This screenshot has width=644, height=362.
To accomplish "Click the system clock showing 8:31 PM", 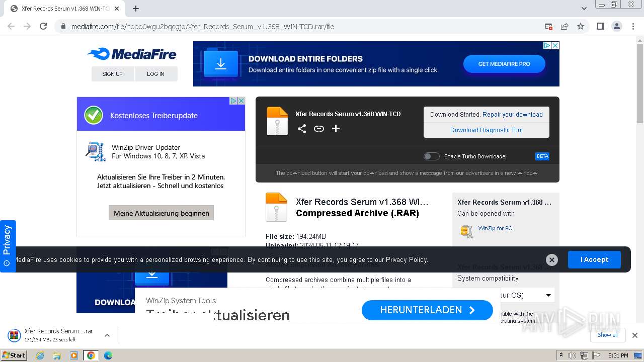I will click(618, 355).
